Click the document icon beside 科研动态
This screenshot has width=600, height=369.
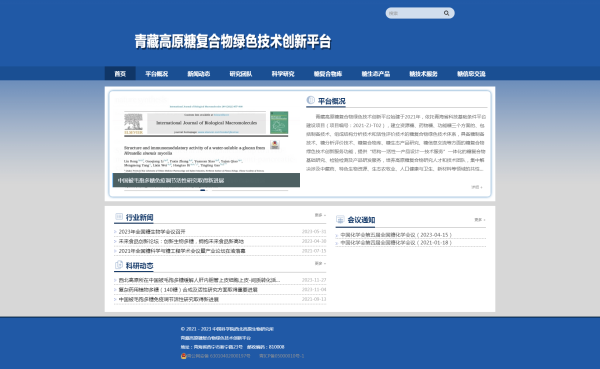coord(119,265)
